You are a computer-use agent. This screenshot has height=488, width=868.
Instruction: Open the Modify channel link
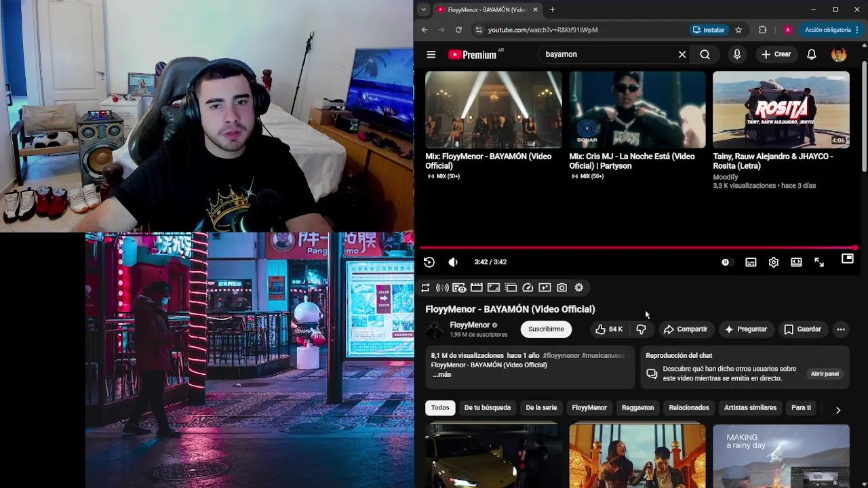(x=726, y=178)
